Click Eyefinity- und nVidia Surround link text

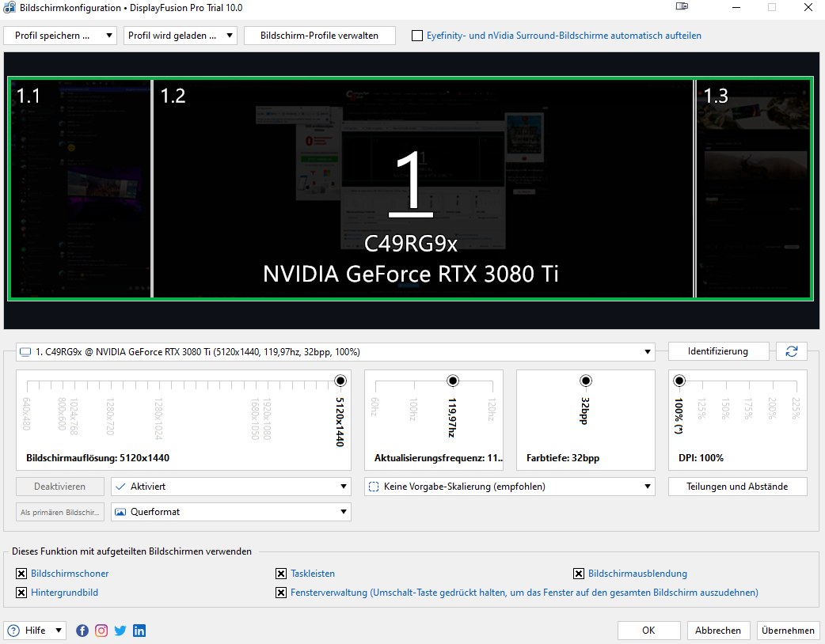[x=564, y=36]
